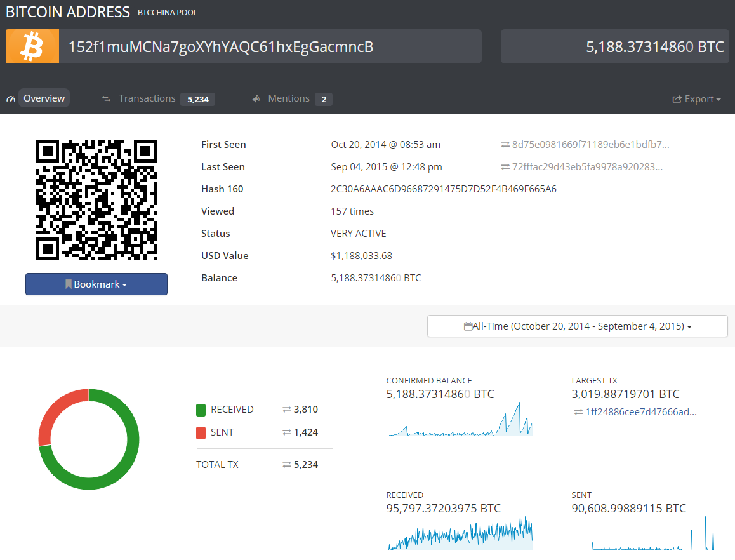Image resolution: width=735 pixels, height=560 pixels.
Task: Click the Export share icon
Action: pyautogui.click(x=677, y=99)
